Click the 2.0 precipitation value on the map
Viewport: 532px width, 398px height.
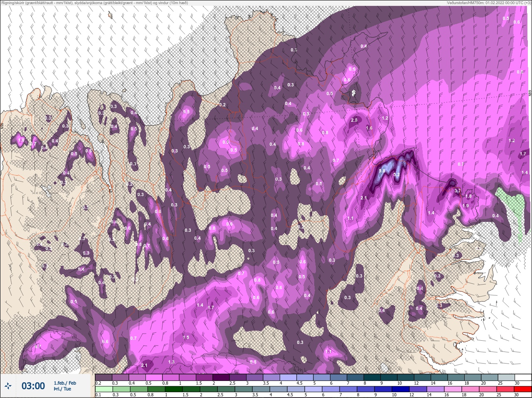tap(354, 120)
